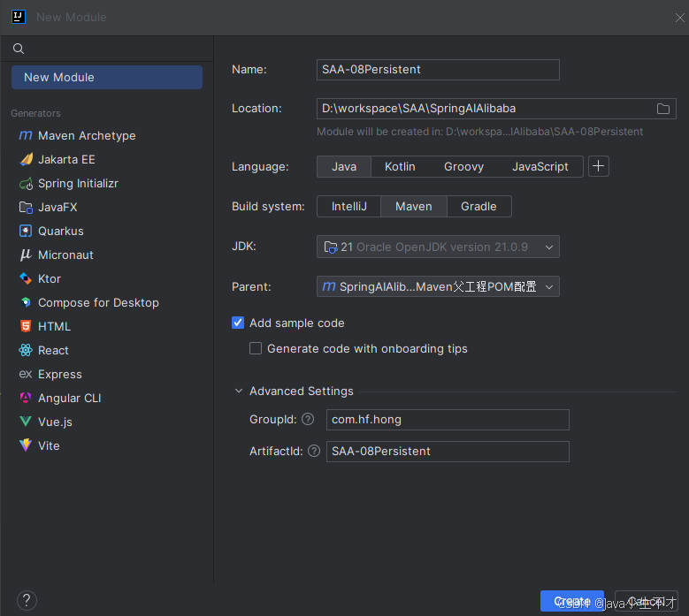This screenshot has height=616, width=689.
Task: Open the JDK version dropdown
Action: pyautogui.click(x=438, y=247)
